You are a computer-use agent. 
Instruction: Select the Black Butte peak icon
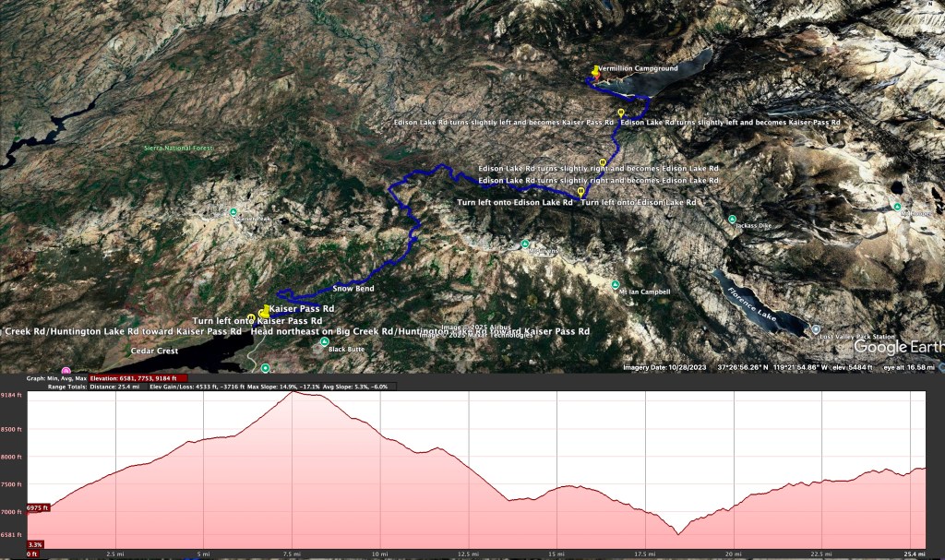point(325,342)
